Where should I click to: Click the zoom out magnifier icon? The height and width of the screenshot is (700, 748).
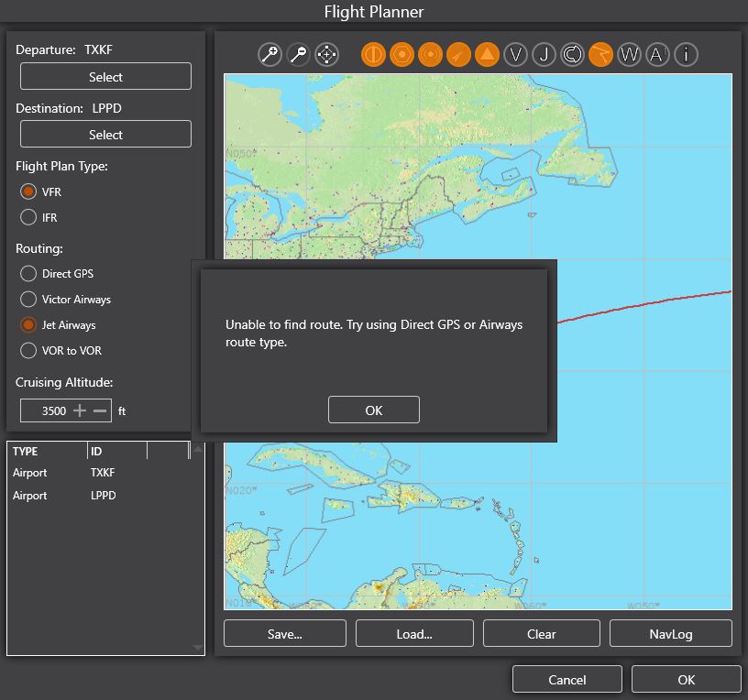pos(298,54)
